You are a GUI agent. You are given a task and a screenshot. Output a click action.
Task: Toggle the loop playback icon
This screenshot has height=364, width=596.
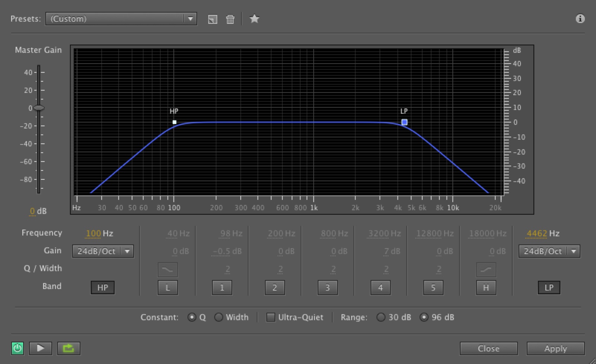[x=69, y=348]
